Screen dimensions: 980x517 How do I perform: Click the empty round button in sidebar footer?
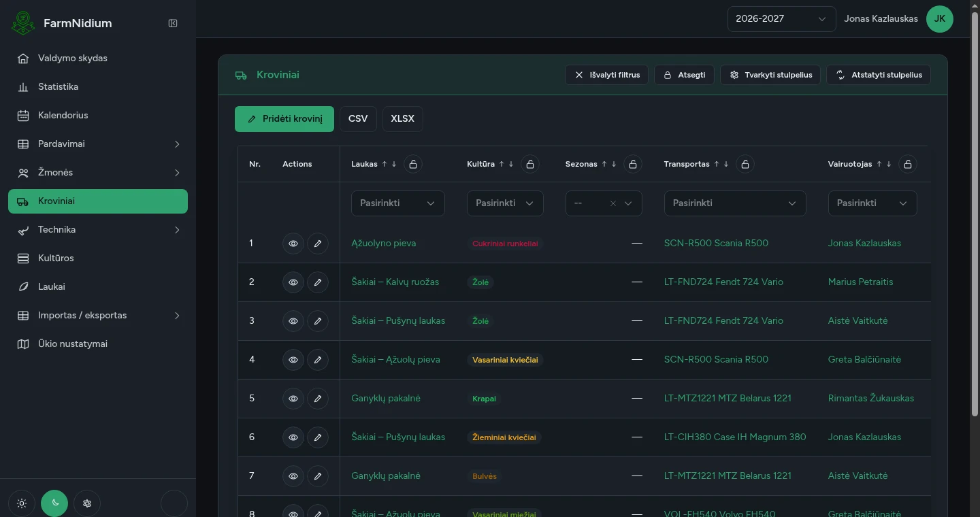coord(174,503)
